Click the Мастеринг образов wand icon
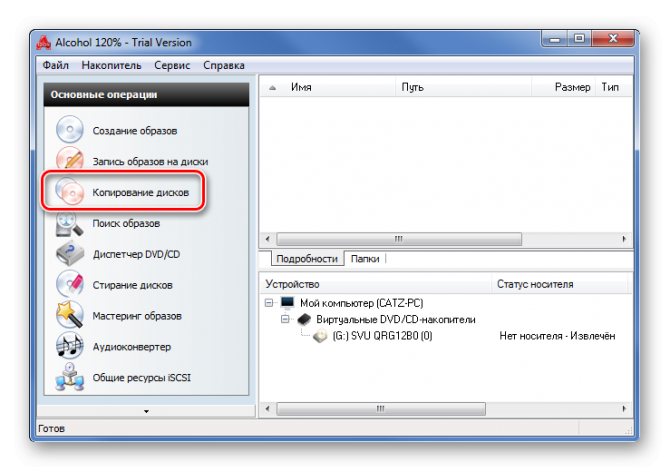The image size is (670, 472). (70, 315)
